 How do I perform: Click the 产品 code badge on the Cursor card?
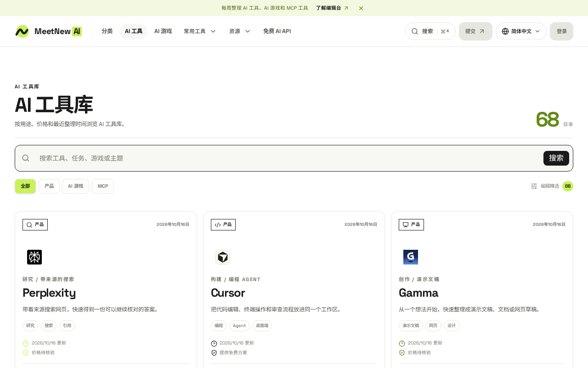pos(223,224)
